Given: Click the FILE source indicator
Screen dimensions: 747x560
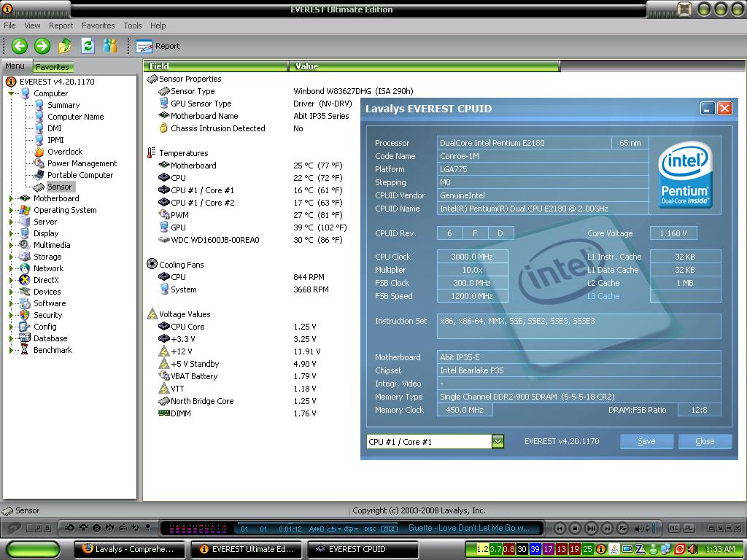Looking at the screenshot, I should point(390,529).
